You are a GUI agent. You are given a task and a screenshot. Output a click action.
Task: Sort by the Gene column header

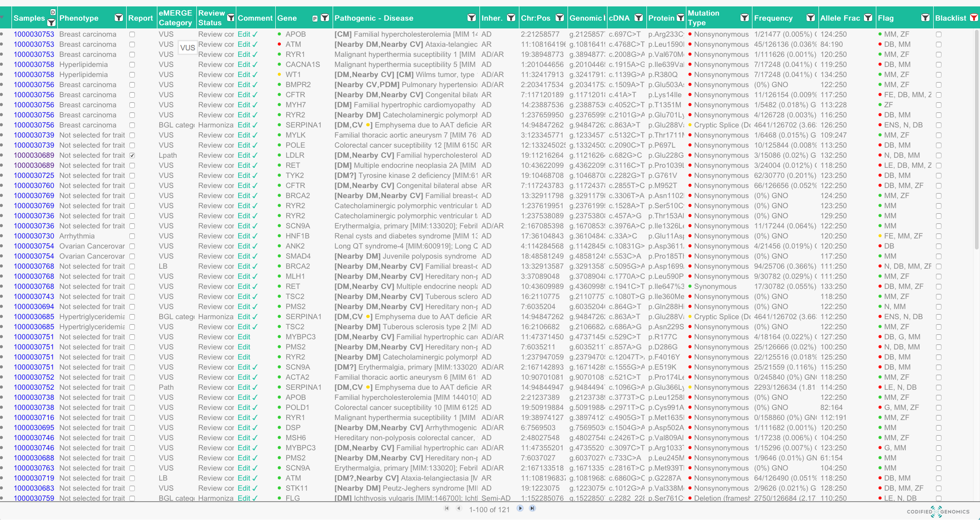(x=287, y=18)
